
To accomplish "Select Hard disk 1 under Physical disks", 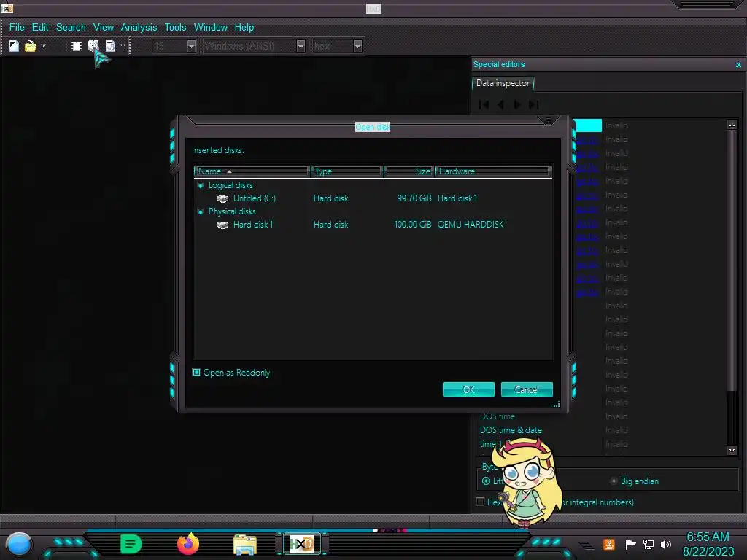I will coord(253,225).
